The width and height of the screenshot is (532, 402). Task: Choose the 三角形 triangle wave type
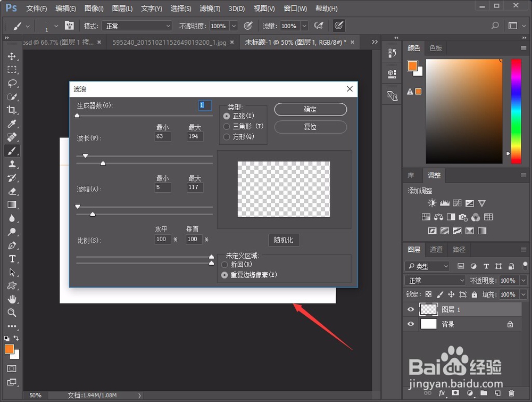[226, 127]
